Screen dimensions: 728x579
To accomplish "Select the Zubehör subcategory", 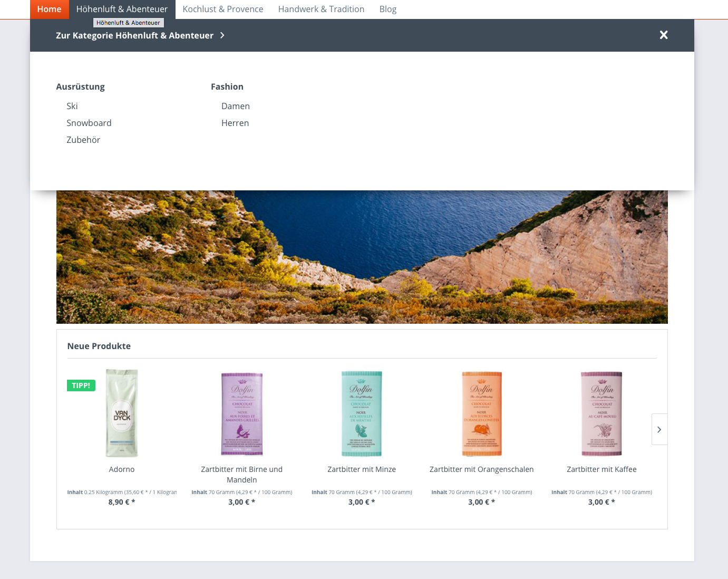I will 83,140.
